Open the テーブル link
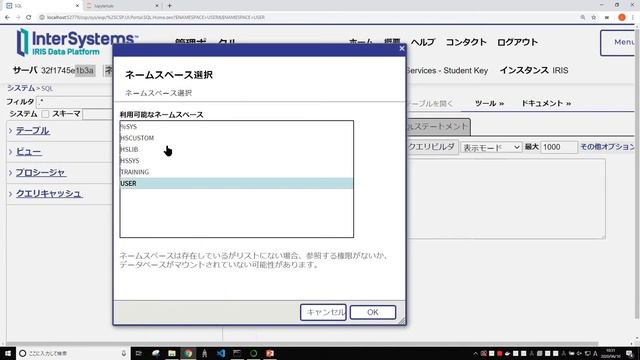The image size is (640, 360). [x=33, y=131]
